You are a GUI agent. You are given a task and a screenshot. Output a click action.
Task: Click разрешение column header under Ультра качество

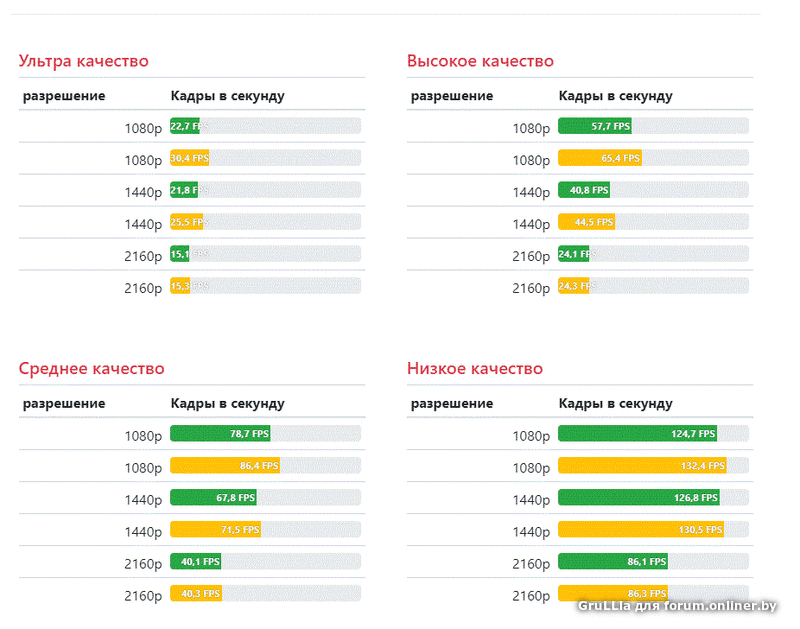pos(64,96)
